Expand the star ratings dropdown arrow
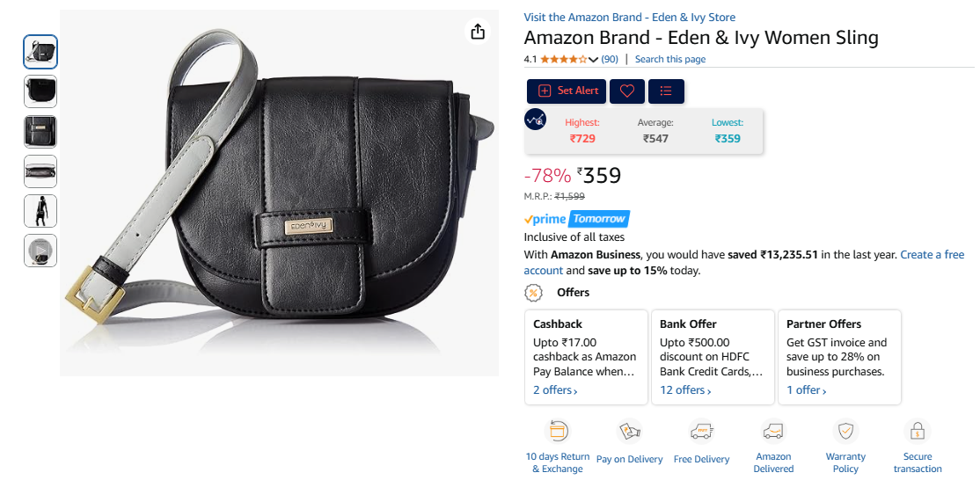Viewport: 980px width, 480px height. point(594,59)
